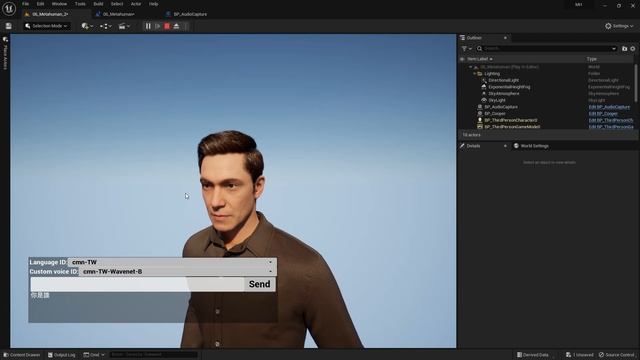Open the Output Log
Screen dimensions: 640x360
tap(62, 355)
